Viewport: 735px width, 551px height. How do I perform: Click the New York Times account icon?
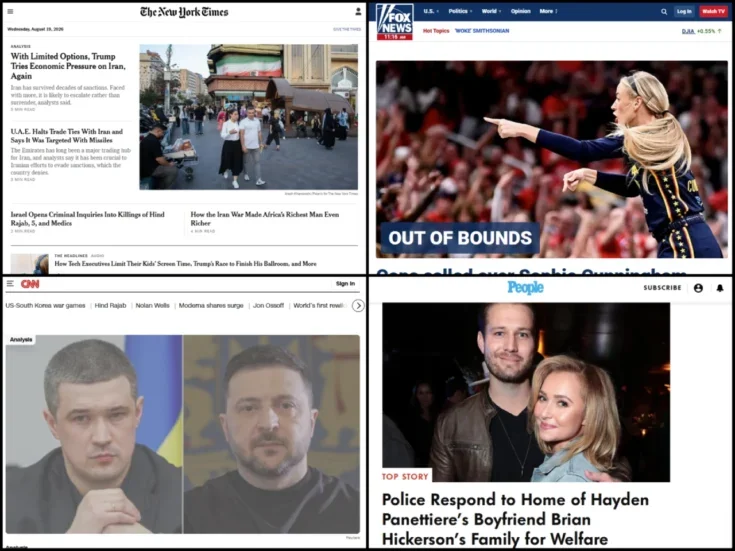click(x=358, y=12)
